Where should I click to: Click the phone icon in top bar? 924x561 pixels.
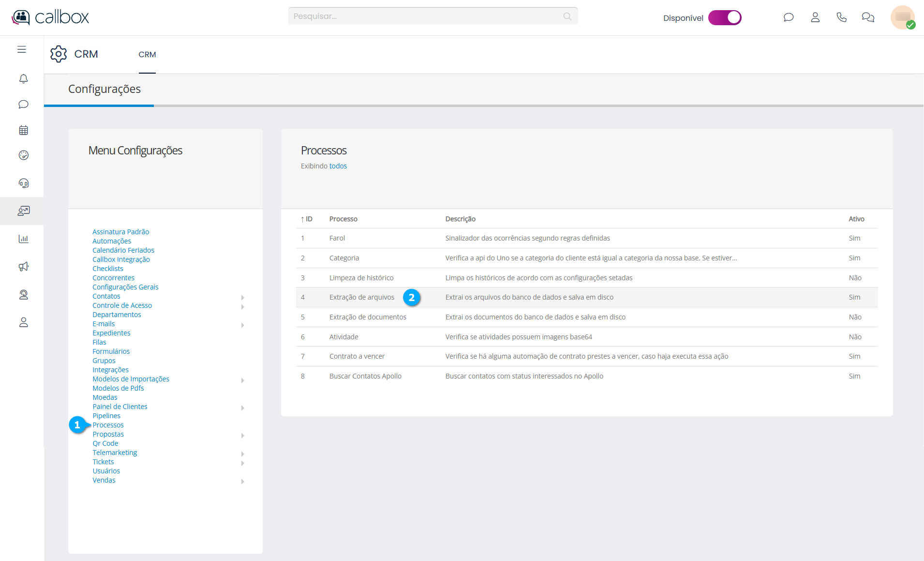click(x=841, y=17)
